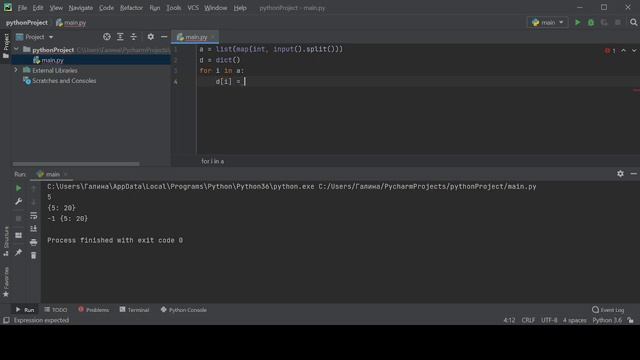Toggle the Favorites side tab
Image resolution: width=640 pixels, height=360 pixels.
coord(6,282)
